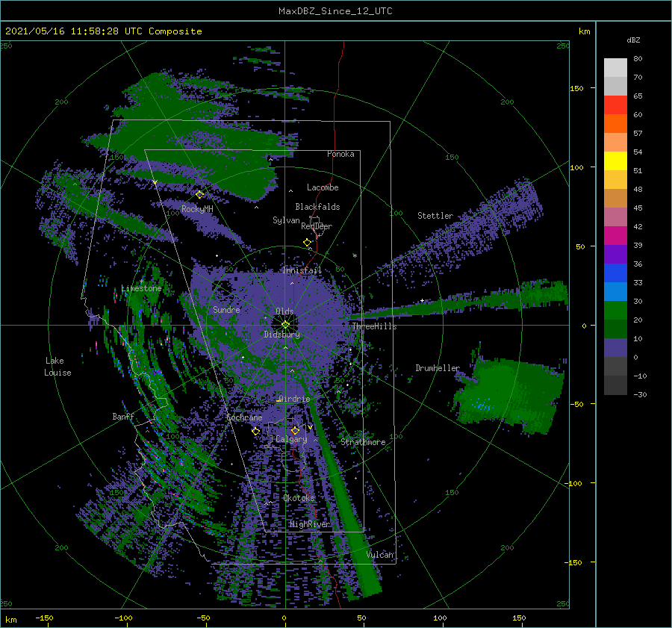Click the km unit label at bottom left
672x628 pixels.
(x=10, y=620)
